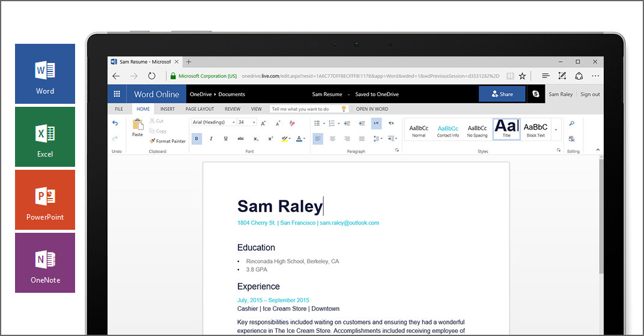
Task: Apply yellow highlight color
Action: (284, 139)
